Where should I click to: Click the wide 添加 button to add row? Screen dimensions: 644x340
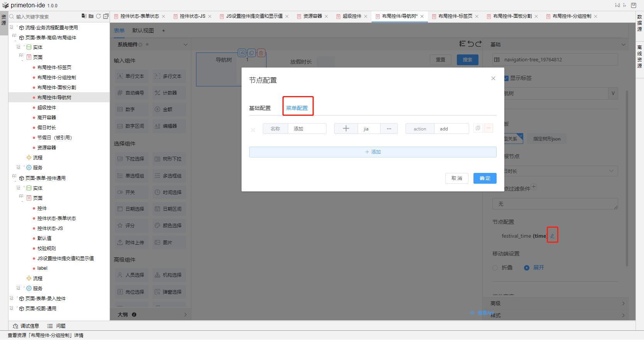click(x=373, y=152)
